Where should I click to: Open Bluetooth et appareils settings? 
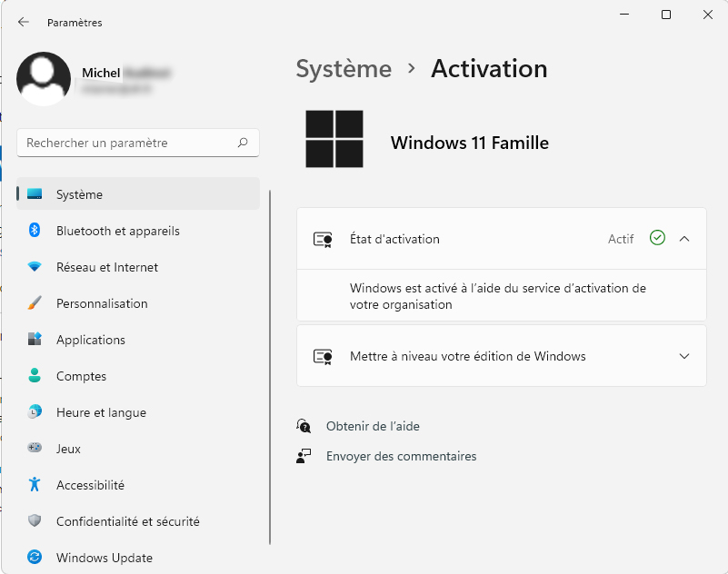138,230
